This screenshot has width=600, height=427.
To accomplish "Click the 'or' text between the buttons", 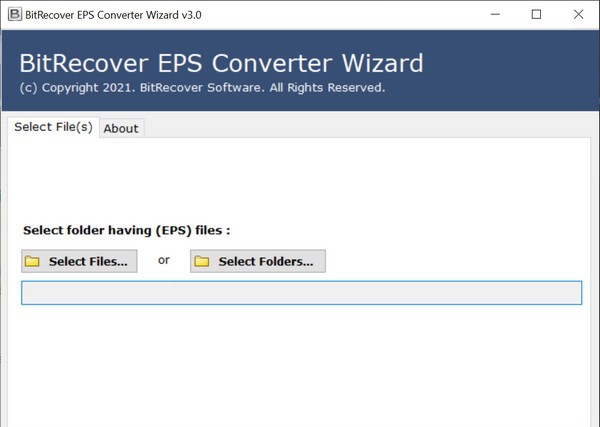I will [164, 260].
